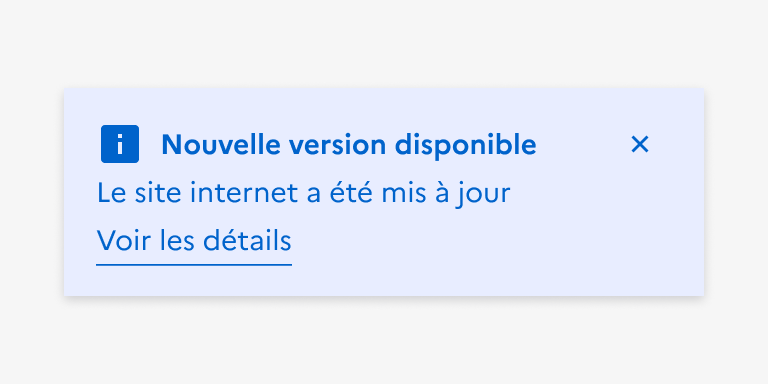Click the word 'Voir' in the link

125,241
